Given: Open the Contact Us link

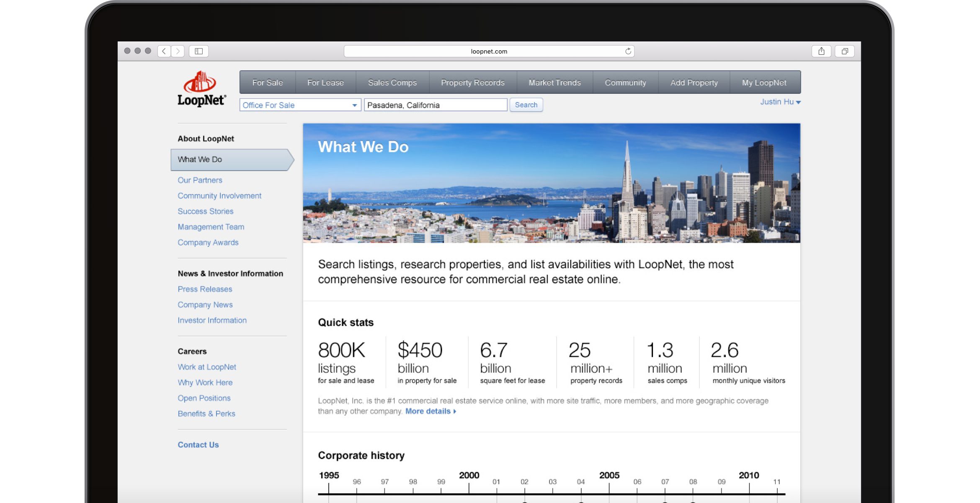Looking at the screenshot, I should pos(198,444).
